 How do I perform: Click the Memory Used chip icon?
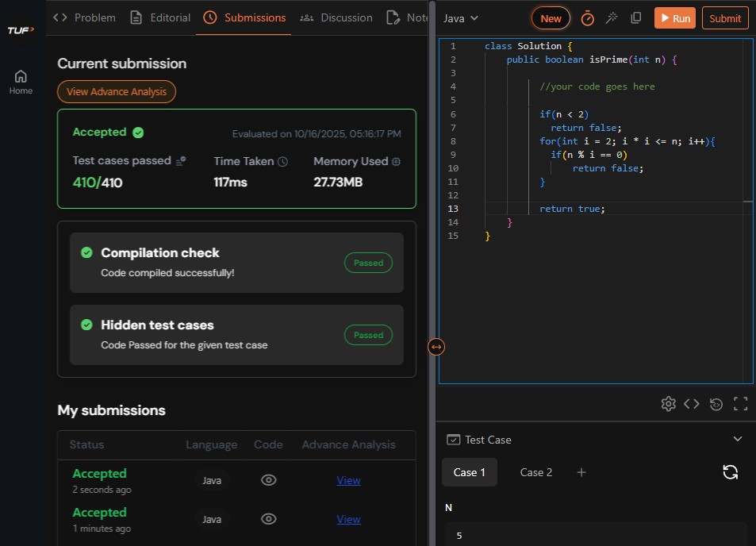(x=397, y=162)
